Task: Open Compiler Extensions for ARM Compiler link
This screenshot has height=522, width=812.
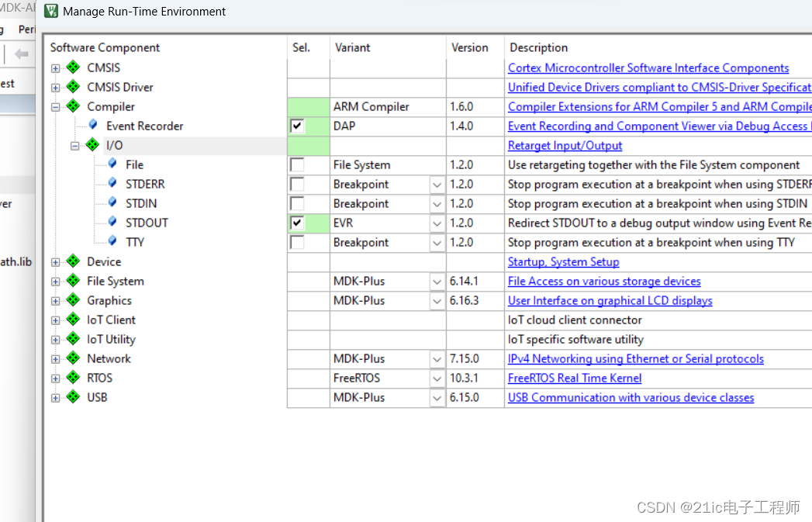Action: tap(660, 107)
